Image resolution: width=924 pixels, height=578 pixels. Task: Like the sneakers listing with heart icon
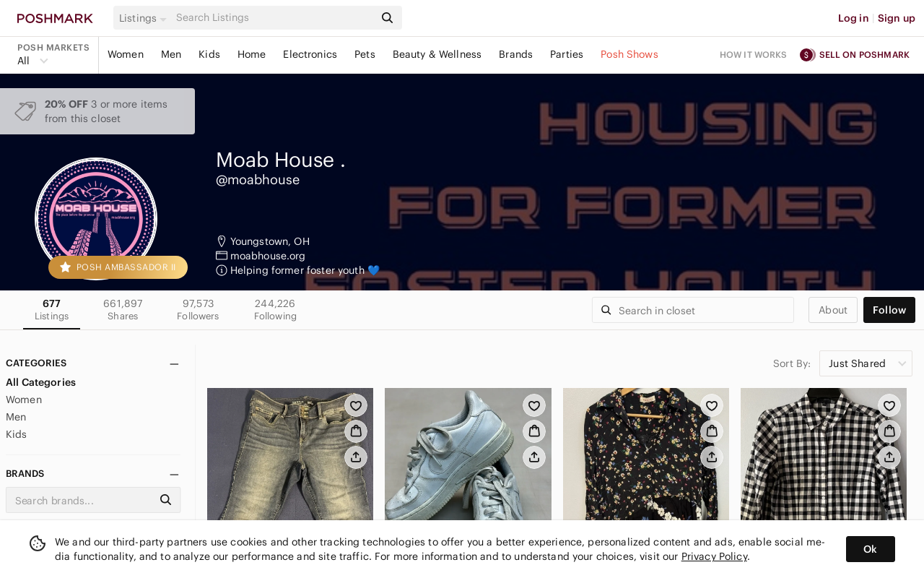click(534, 405)
